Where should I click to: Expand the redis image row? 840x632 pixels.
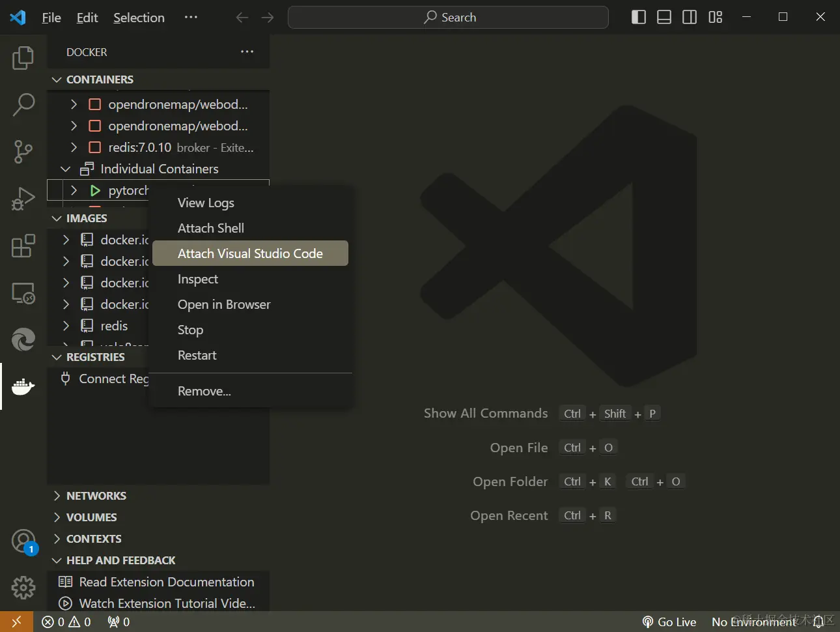tap(65, 326)
